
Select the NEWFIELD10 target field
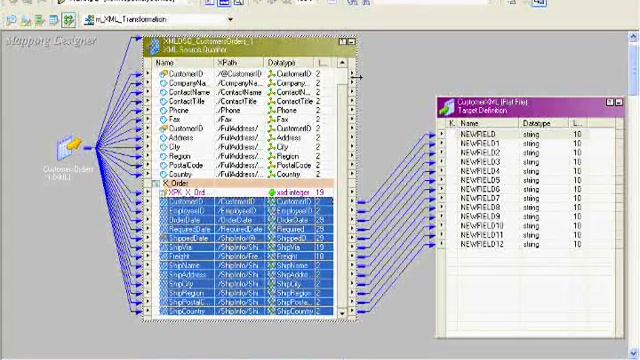pos(482,226)
